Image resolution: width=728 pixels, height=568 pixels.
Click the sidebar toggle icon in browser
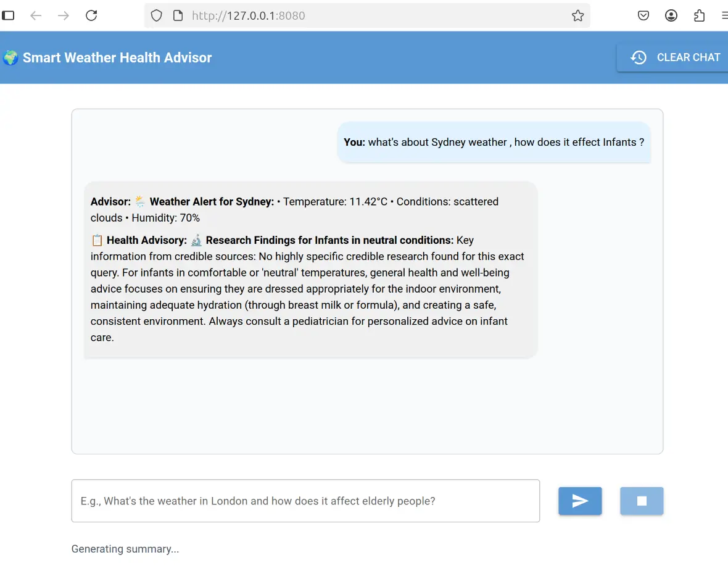9,15
